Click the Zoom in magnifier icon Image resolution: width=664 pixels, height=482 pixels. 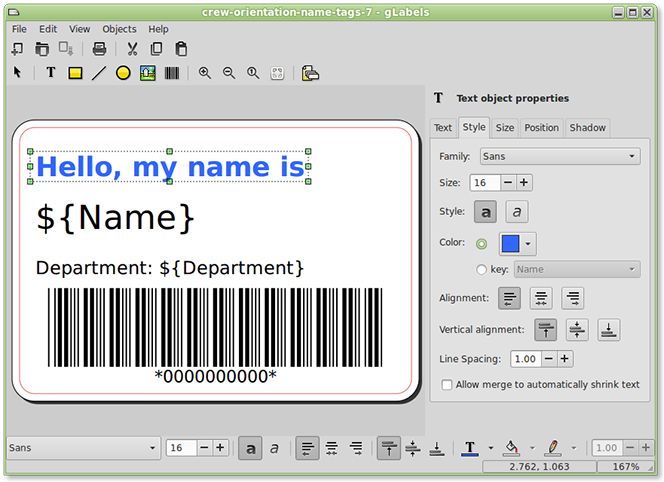click(x=205, y=73)
